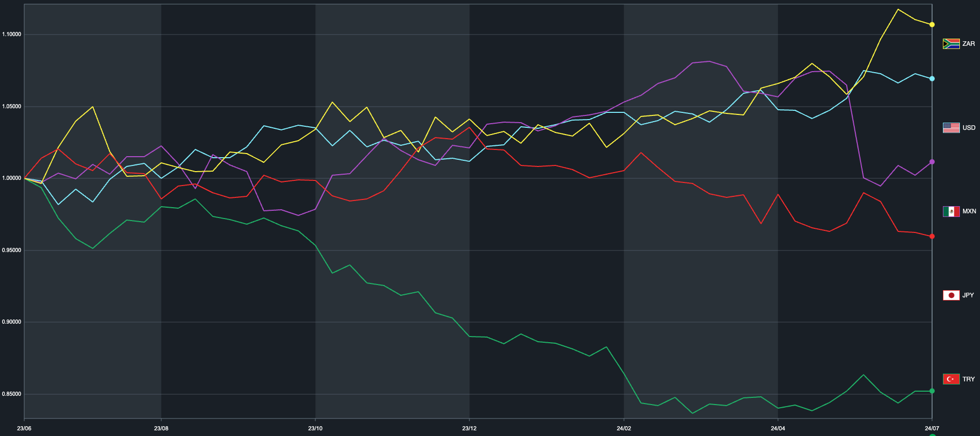980x436 pixels.
Task: Click the red end-point dot of the JPY line
Action: coord(932,237)
